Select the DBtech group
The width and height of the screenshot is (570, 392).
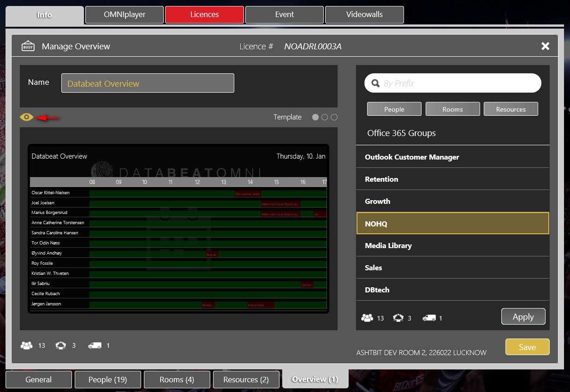453,290
